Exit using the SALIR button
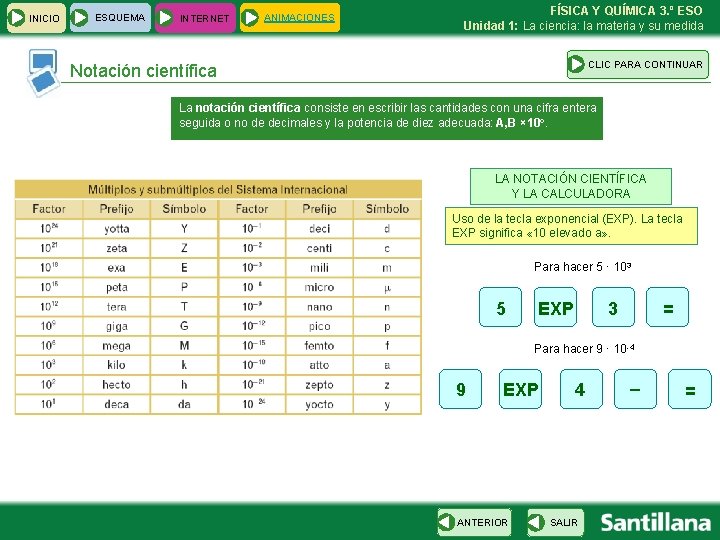Viewport: 720px width, 540px height. [556, 522]
